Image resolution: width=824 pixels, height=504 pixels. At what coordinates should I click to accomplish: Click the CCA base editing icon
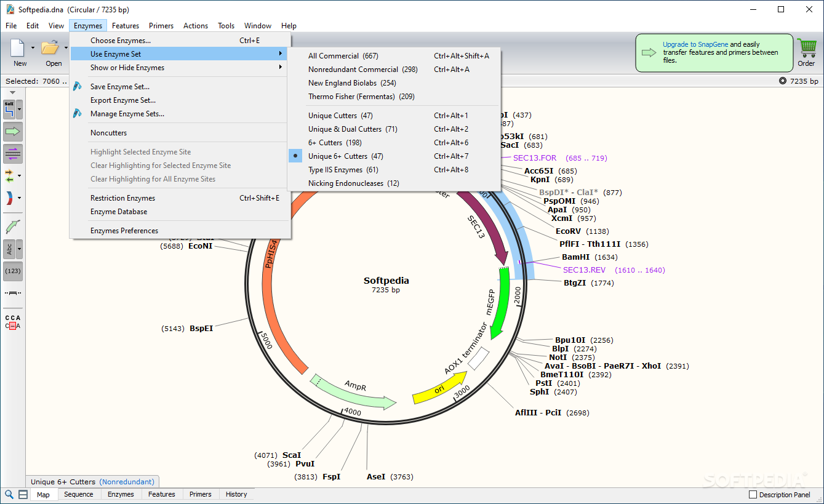coord(13,322)
